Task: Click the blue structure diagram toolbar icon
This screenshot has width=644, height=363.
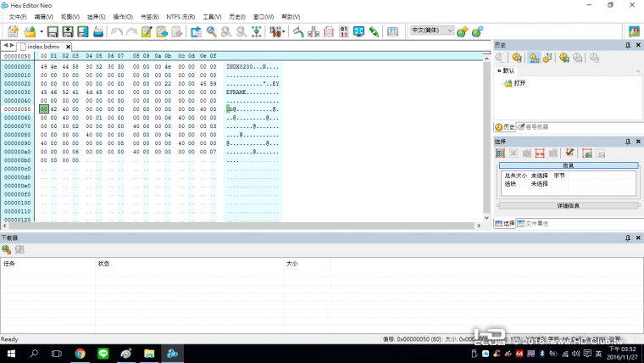Action: point(314,31)
